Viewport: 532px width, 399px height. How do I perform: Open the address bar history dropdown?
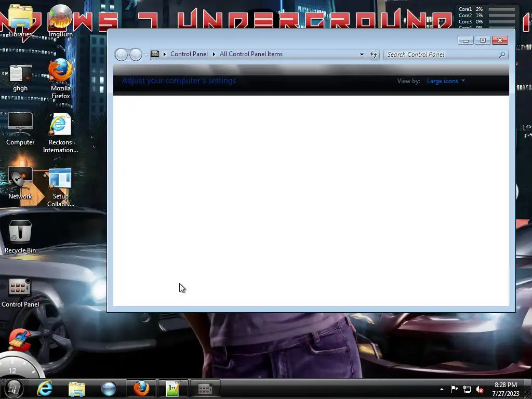362,54
